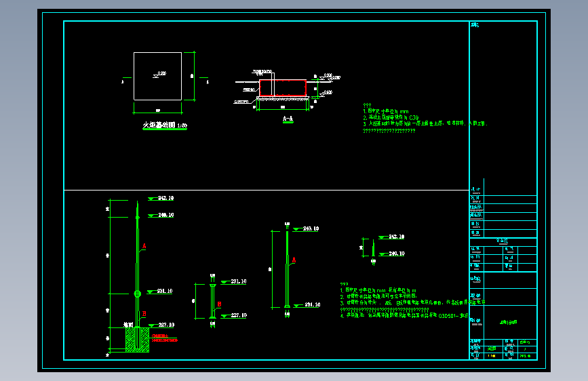This screenshot has width=588, height=381.
Task: Select red "A" label on tall segment detail
Action: click(294, 260)
